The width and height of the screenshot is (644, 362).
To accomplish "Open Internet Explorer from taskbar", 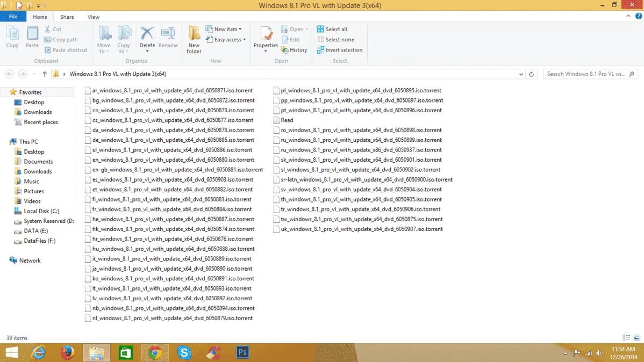I will [39, 352].
